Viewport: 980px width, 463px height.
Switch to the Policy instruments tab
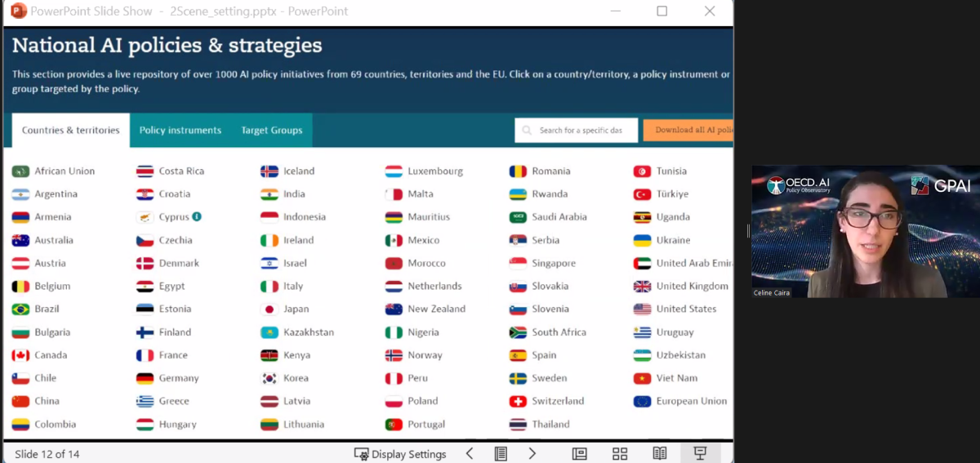click(180, 131)
